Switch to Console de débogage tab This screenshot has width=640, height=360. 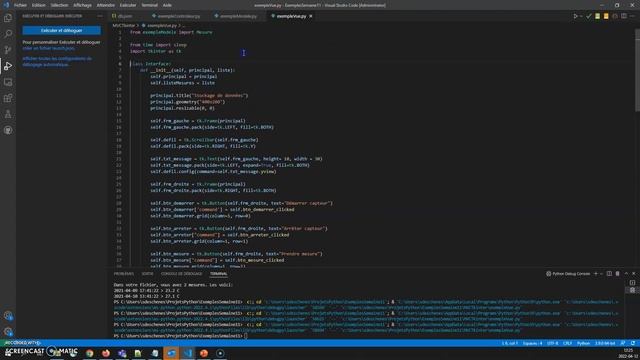(x=182, y=274)
